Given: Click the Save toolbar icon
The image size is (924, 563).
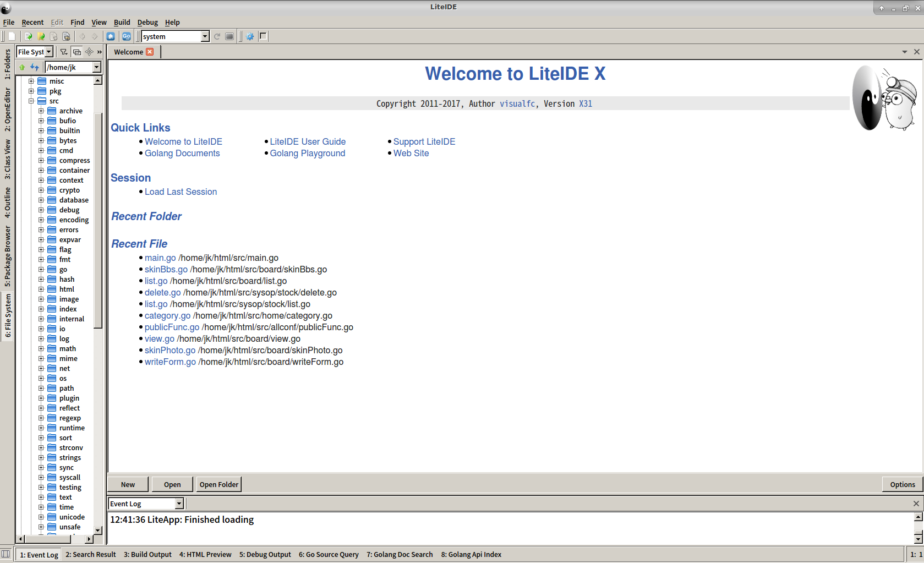Looking at the screenshot, I should click(x=54, y=36).
